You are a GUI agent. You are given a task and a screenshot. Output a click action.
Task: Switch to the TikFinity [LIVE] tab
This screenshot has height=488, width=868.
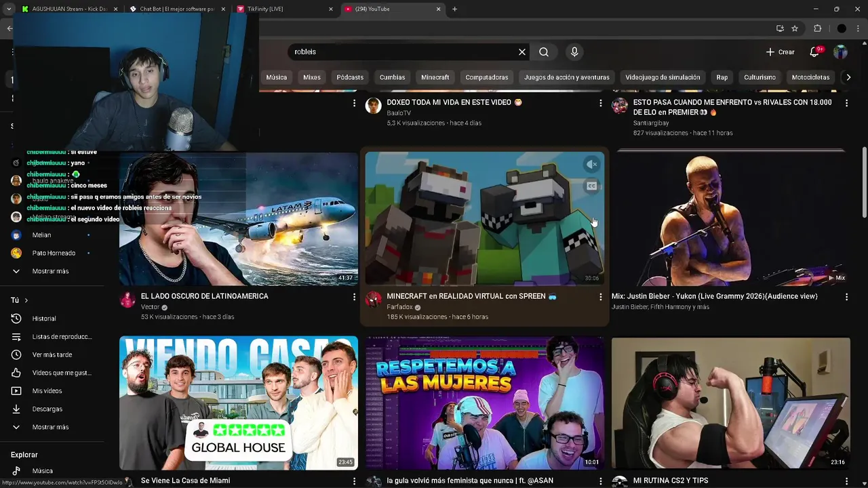[x=283, y=9]
